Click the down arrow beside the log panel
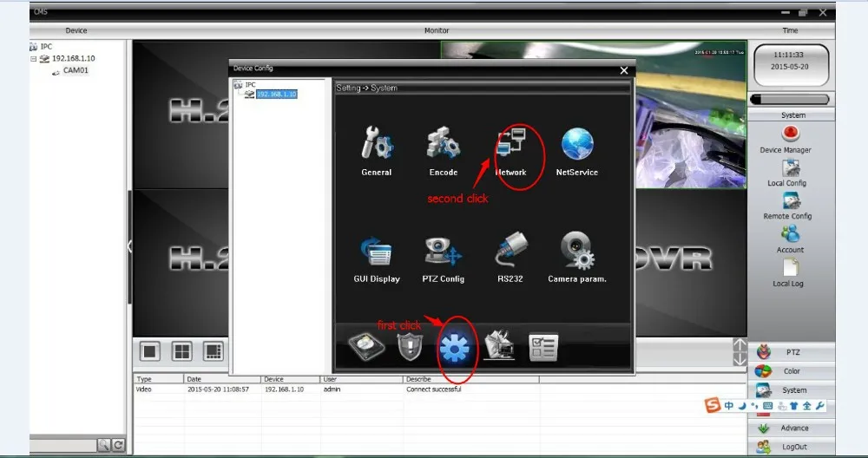The height and width of the screenshot is (458, 868). (x=740, y=359)
